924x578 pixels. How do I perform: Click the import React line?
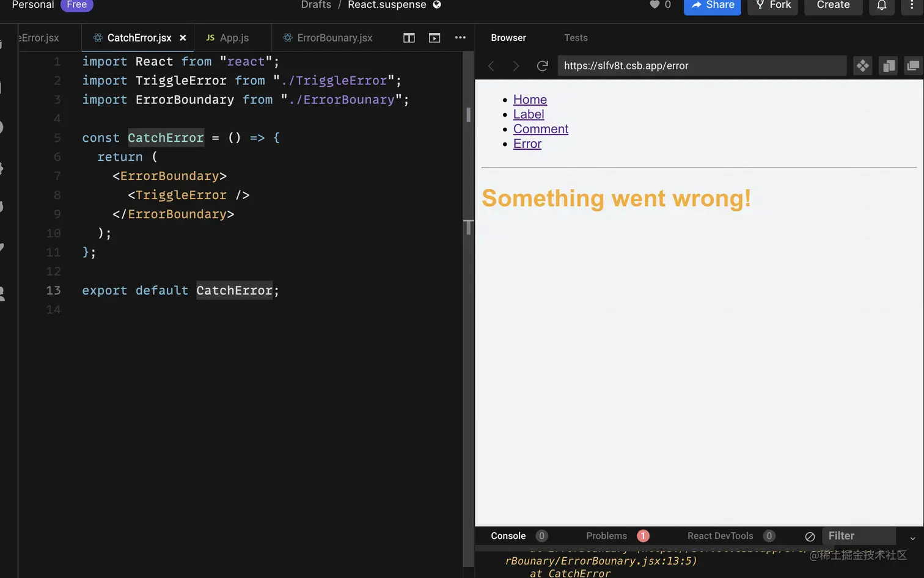[x=180, y=62]
